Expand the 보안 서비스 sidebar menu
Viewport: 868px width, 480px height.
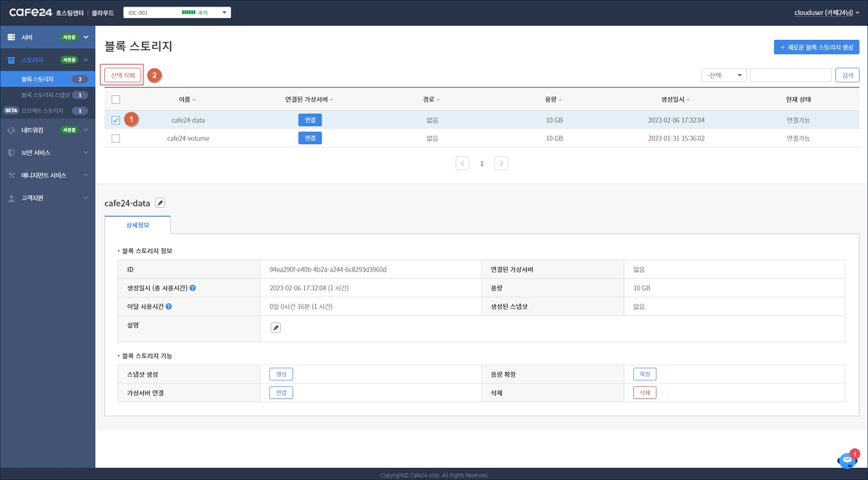pos(48,152)
